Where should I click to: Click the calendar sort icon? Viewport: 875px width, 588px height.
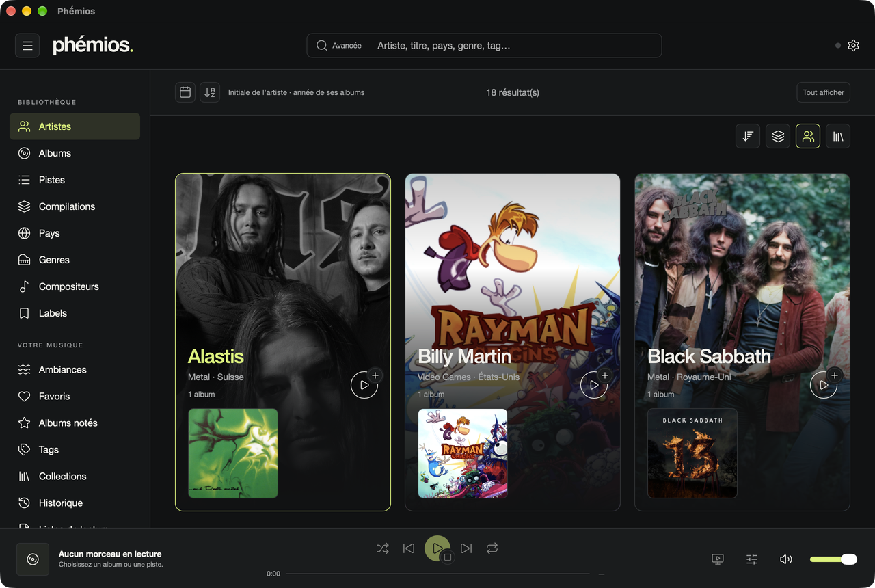coord(185,92)
